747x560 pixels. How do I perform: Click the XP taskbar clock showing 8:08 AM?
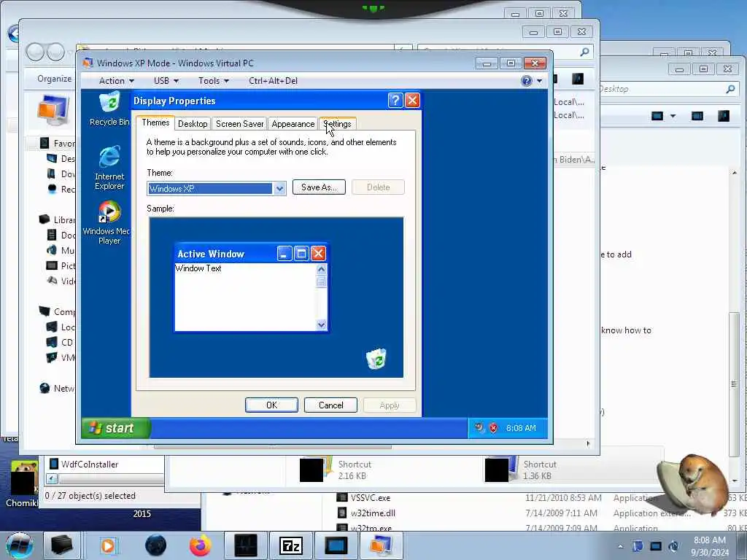[x=521, y=428]
